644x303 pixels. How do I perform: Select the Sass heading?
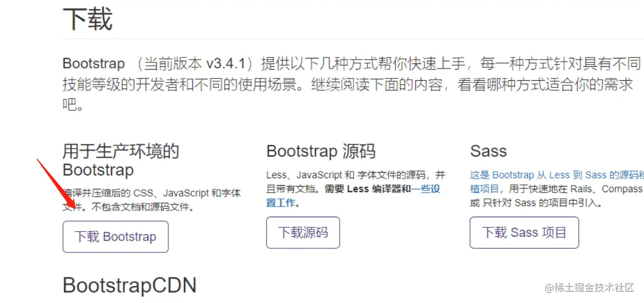pos(488,151)
